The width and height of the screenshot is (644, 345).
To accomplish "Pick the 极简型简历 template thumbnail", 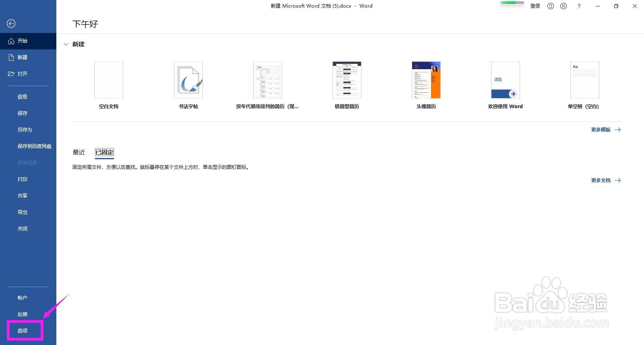I will coord(347,80).
